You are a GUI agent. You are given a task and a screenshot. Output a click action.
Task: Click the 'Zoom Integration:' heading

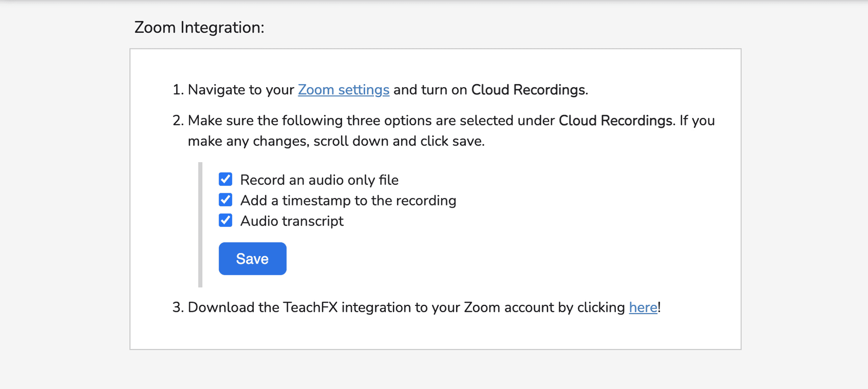(199, 27)
